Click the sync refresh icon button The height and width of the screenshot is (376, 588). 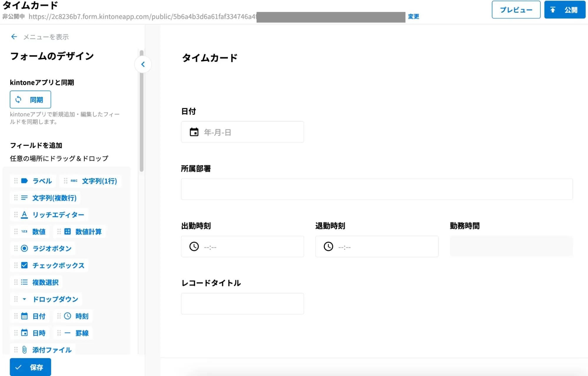coord(19,100)
